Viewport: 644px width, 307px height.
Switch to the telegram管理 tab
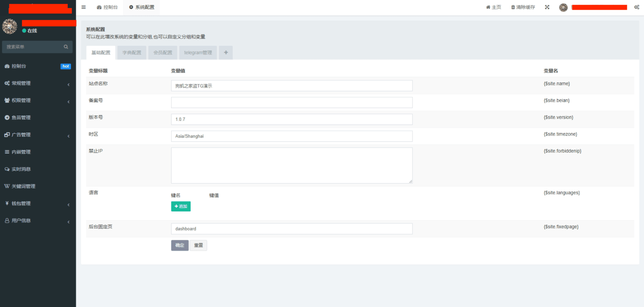pos(198,53)
